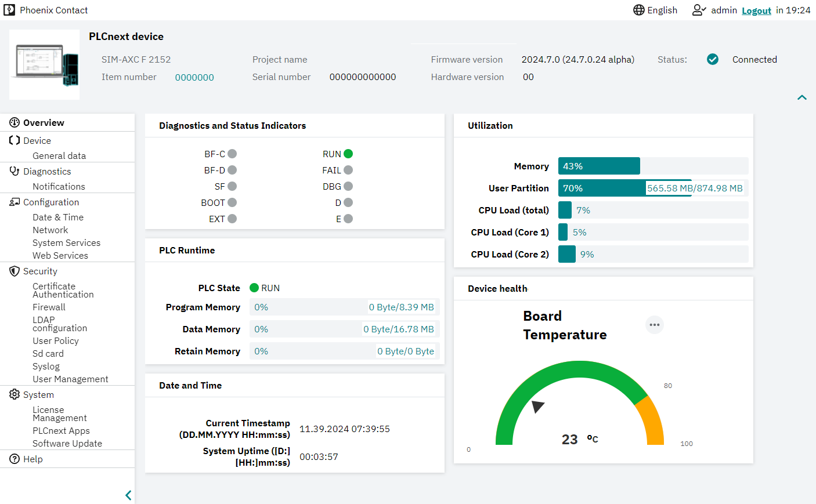Open General data under Device
This screenshot has height=504, width=816.
59,155
